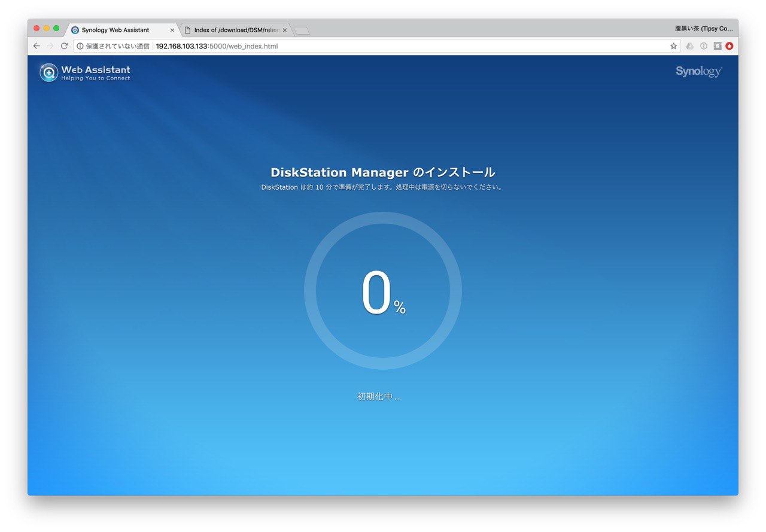Reload the Web Assistant page
The image size is (766, 532).
pos(64,46)
